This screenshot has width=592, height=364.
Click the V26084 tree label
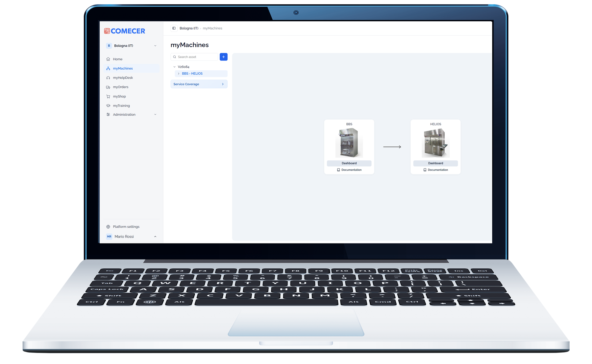(x=184, y=67)
